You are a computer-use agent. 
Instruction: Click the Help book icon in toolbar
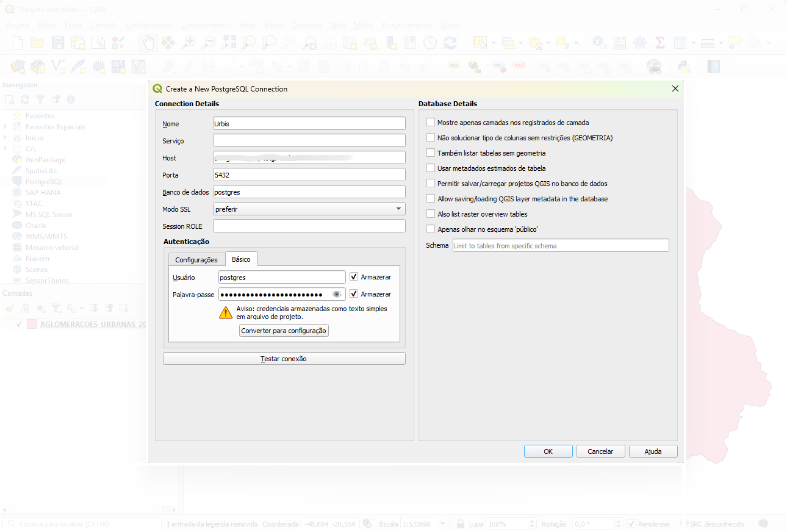pyautogui.click(x=714, y=66)
